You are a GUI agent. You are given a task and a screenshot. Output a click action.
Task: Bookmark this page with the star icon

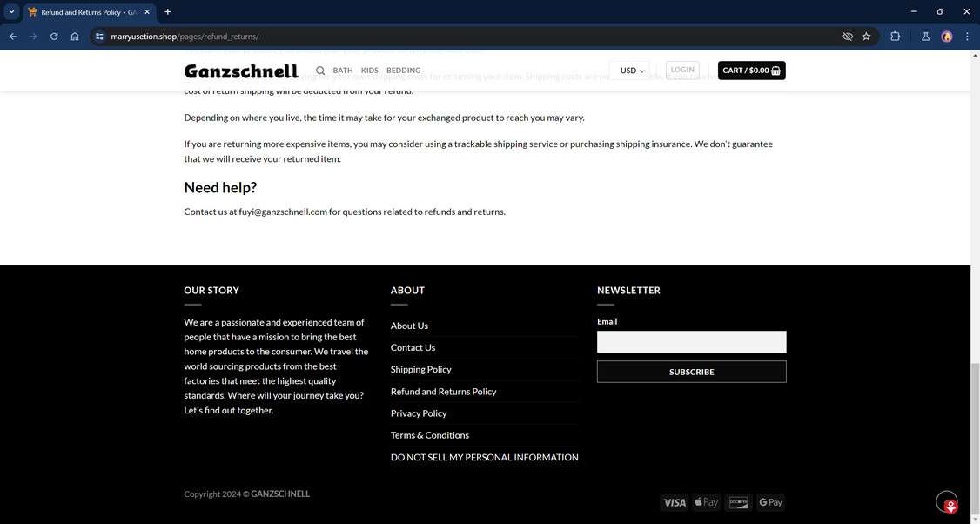point(866,37)
